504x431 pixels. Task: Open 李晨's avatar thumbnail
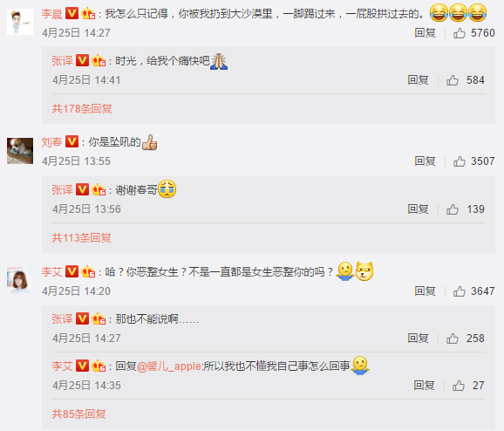pyautogui.click(x=20, y=22)
